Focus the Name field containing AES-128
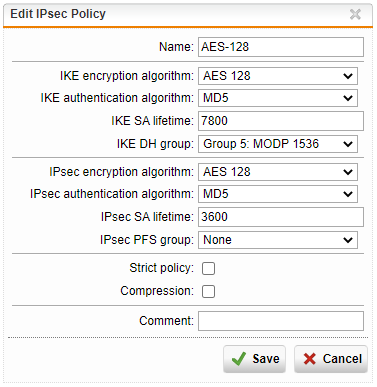This screenshot has height=387, width=377. tap(281, 47)
